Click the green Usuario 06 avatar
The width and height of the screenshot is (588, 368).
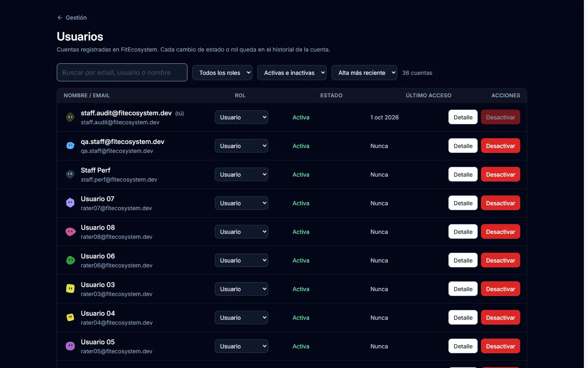(x=70, y=260)
